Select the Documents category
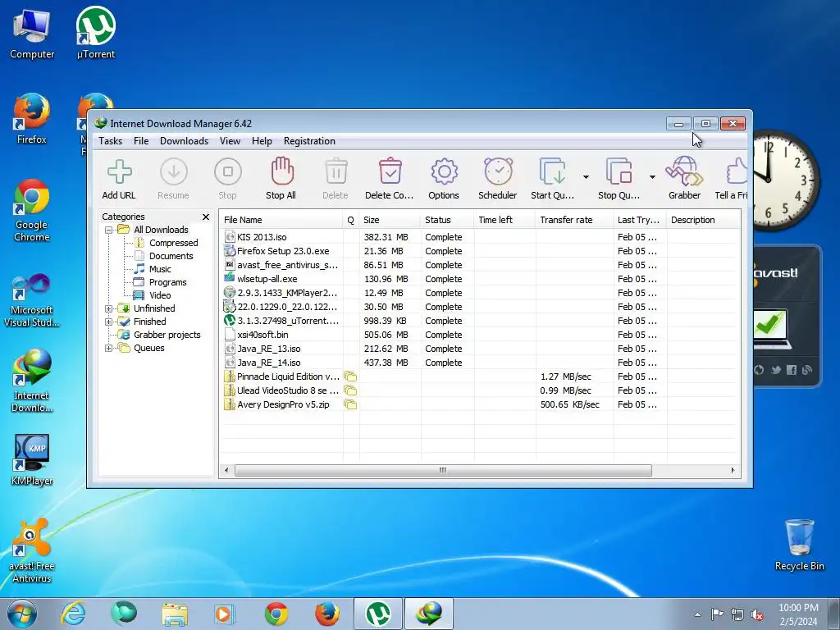This screenshot has height=630, width=840. [171, 256]
